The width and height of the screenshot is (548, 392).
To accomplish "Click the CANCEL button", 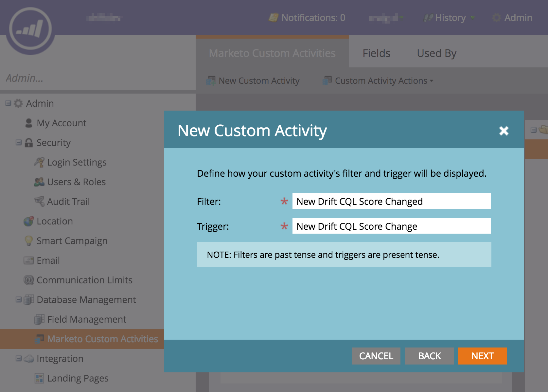I will click(376, 356).
